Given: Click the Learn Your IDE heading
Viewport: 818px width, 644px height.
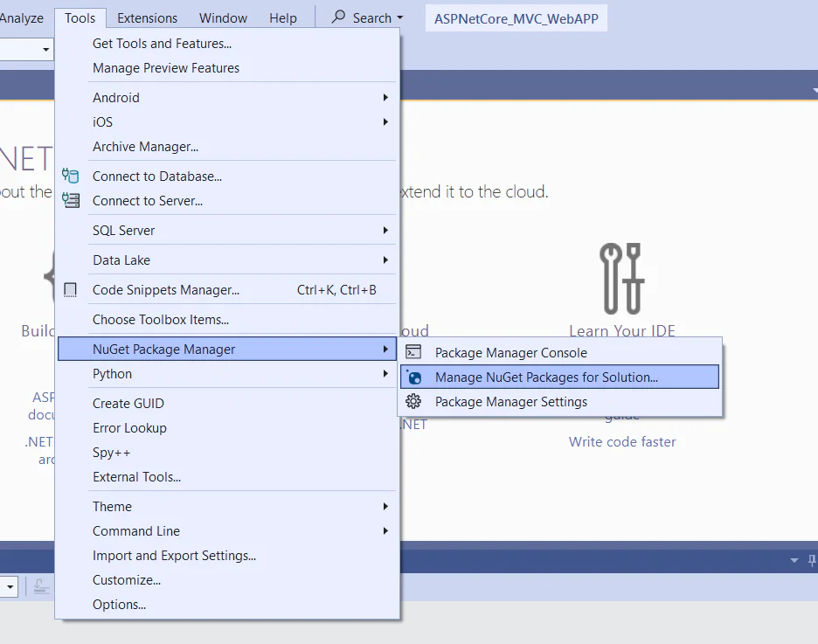Looking at the screenshot, I should coord(622,330).
